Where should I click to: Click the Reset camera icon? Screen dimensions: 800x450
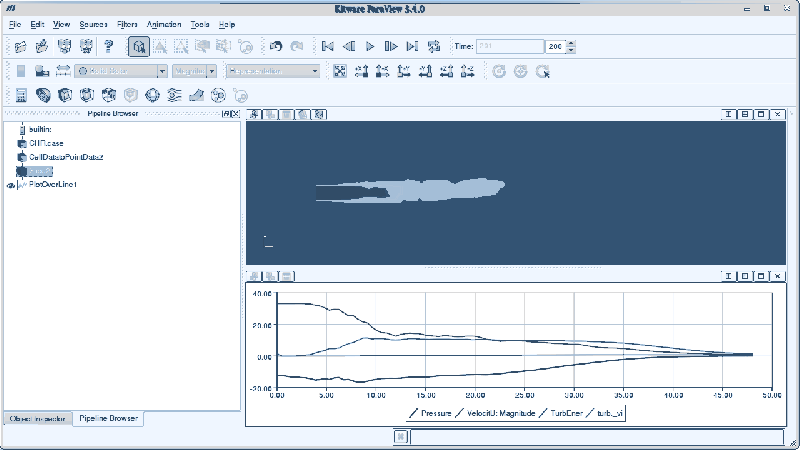[x=340, y=71]
